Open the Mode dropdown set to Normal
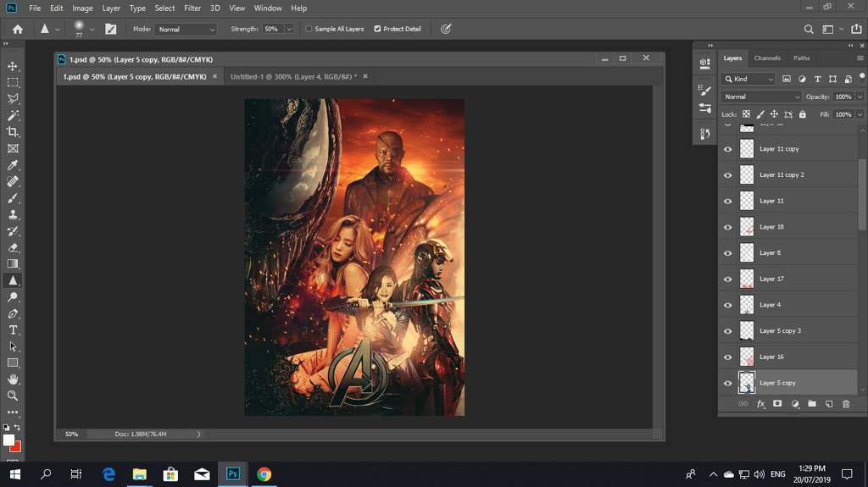Image resolution: width=868 pixels, height=487 pixels. (186, 30)
